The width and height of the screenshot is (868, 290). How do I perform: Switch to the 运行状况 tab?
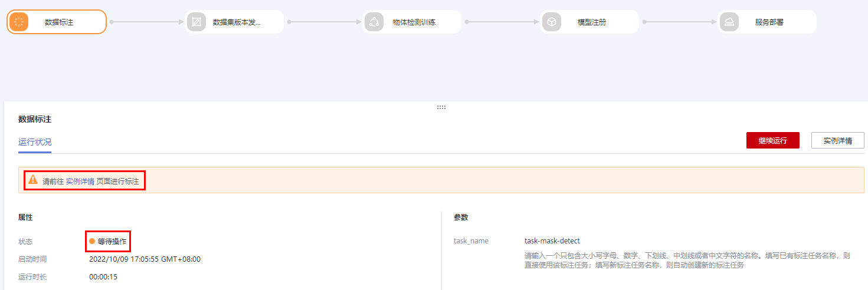(35, 142)
